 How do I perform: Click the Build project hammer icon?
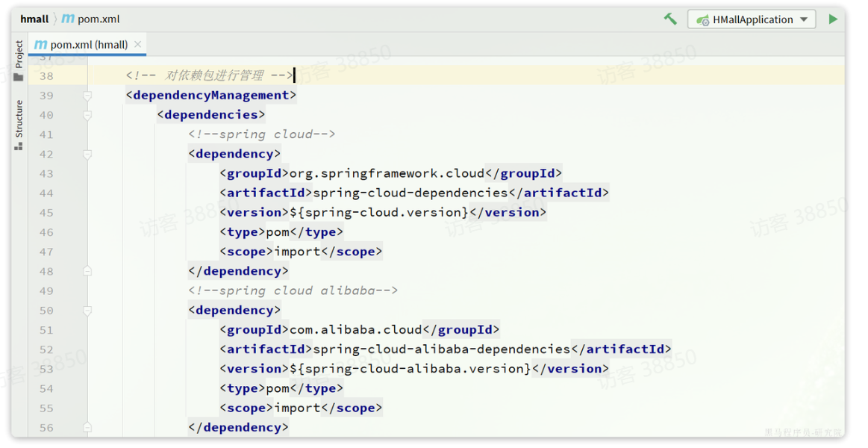pos(669,19)
